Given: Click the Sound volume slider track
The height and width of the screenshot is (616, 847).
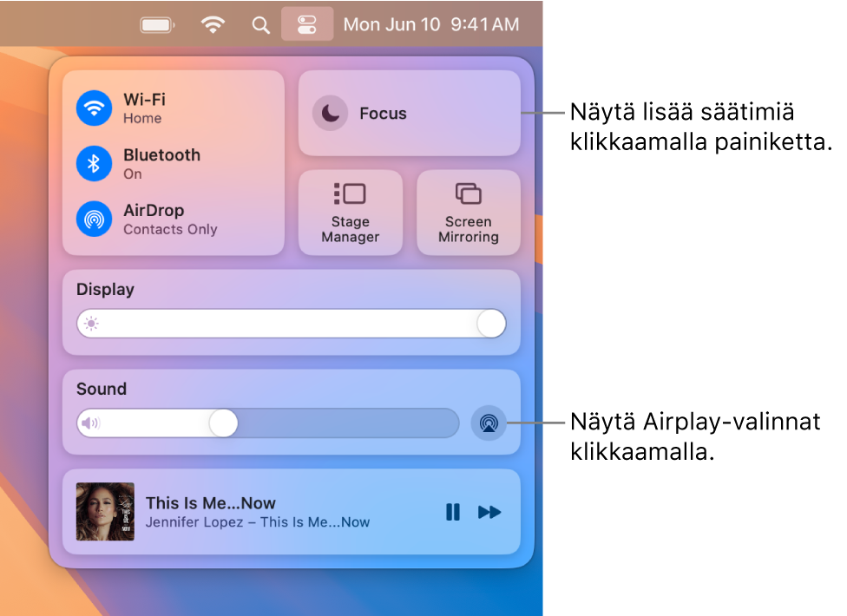Looking at the screenshot, I should (268, 423).
